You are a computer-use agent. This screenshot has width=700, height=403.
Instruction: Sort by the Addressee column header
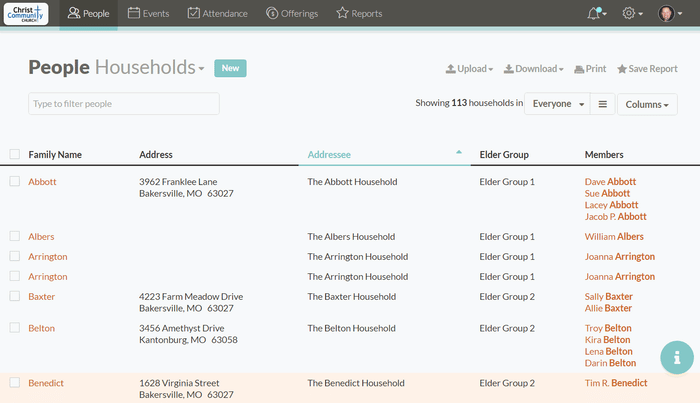(329, 155)
